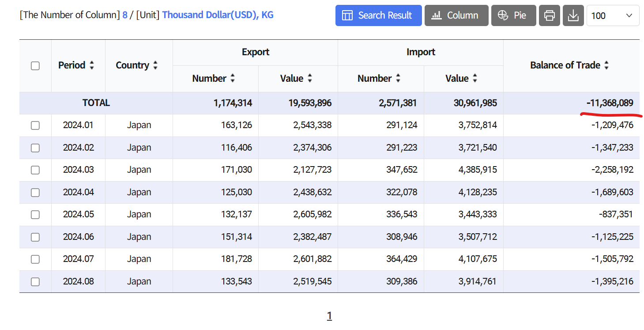Screen dimensions: 644x330
Task: Sort Export Number column arrows
Action: pyautogui.click(x=233, y=79)
